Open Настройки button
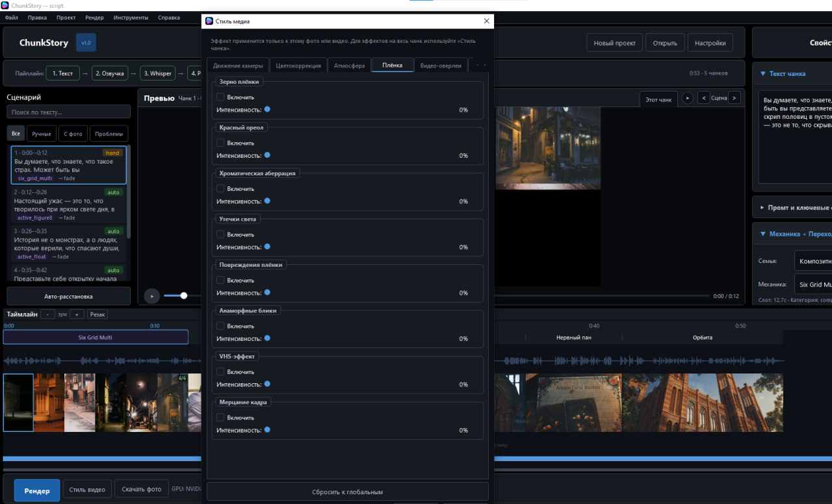The width and height of the screenshot is (832, 504). (710, 43)
